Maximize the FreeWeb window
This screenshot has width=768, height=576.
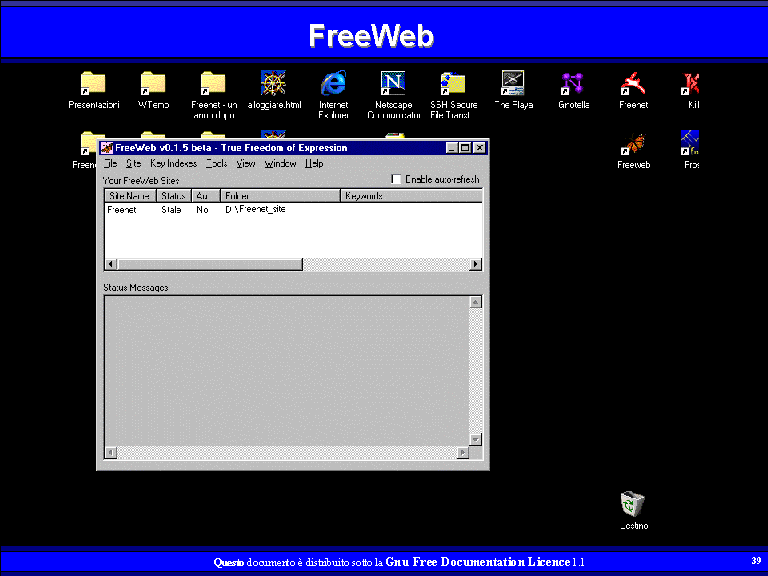(x=464, y=147)
